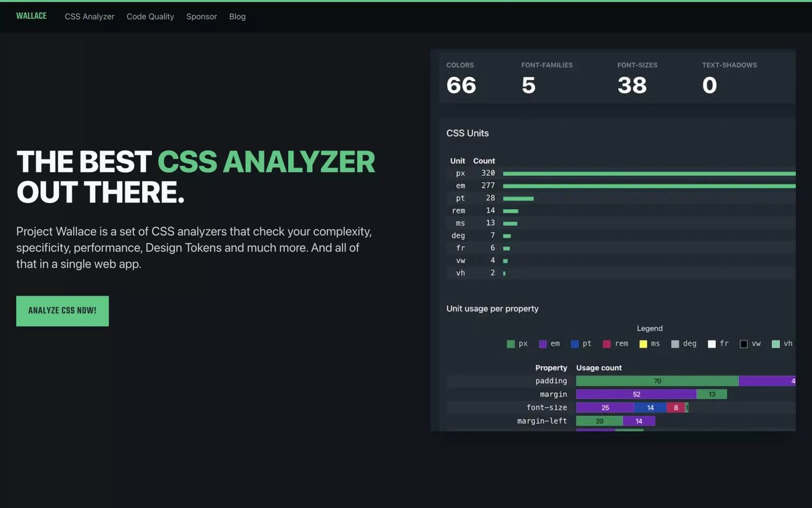Click the ms row count 13
This screenshot has width=812, height=508.
coord(490,223)
